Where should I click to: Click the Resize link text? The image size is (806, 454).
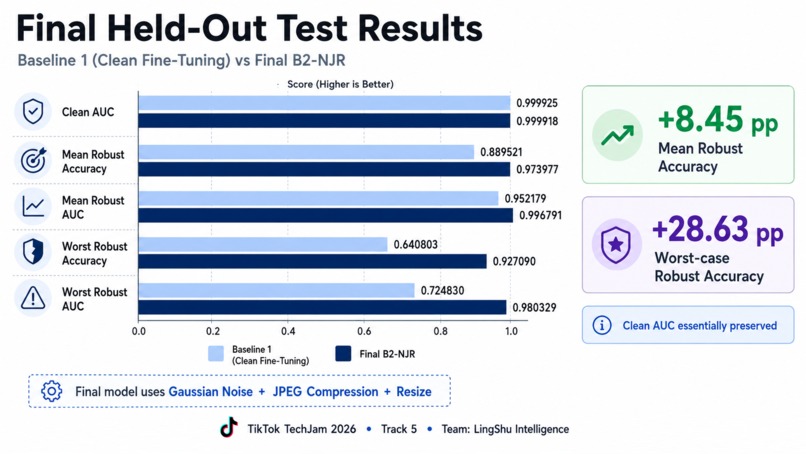(414, 392)
